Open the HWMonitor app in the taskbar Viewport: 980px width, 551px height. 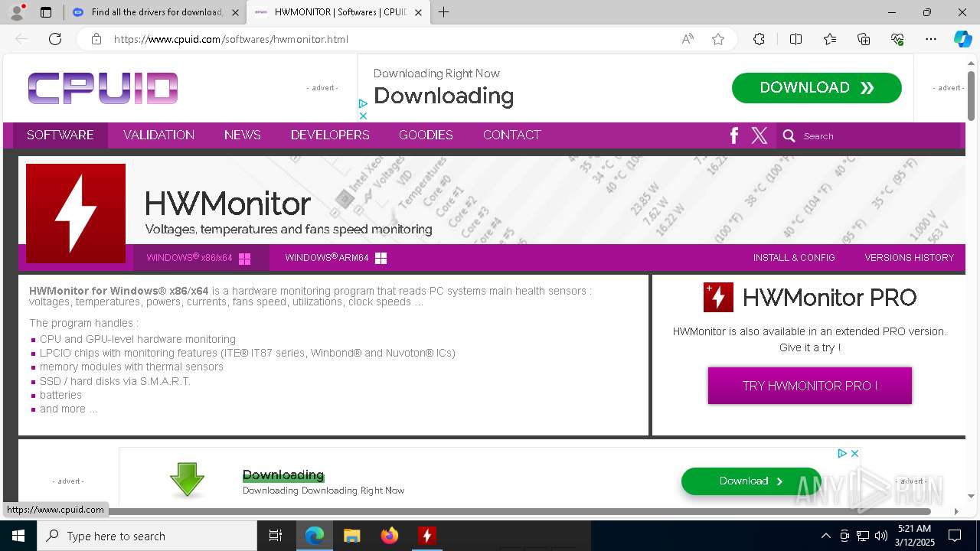[x=426, y=536]
